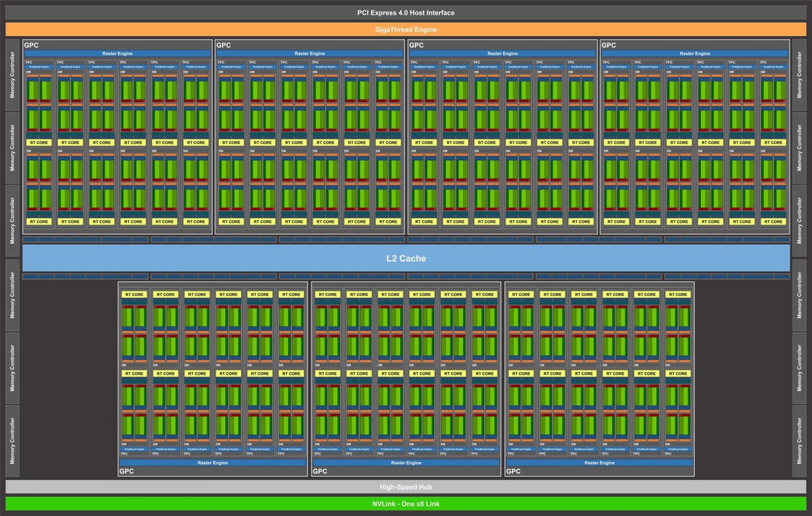Viewport: 812px width, 516px height.
Task: Click the green NVLink One x8 Link bar
Action: click(x=406, y=504)
